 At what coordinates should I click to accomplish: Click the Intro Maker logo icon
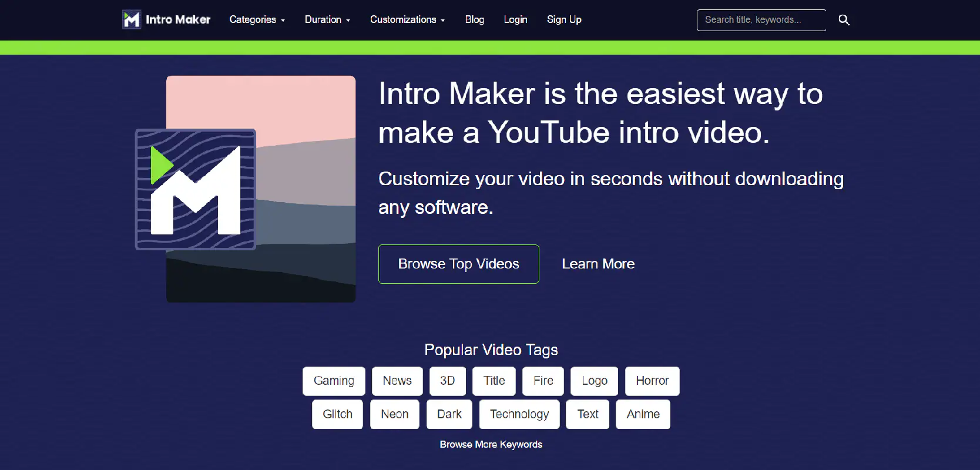pos(132,19)
